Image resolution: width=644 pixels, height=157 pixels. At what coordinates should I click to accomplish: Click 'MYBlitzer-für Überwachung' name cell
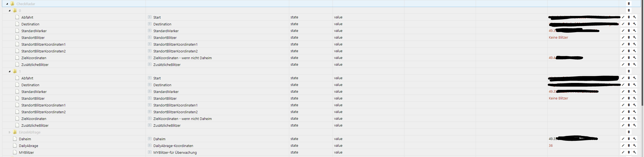(175, 152)
